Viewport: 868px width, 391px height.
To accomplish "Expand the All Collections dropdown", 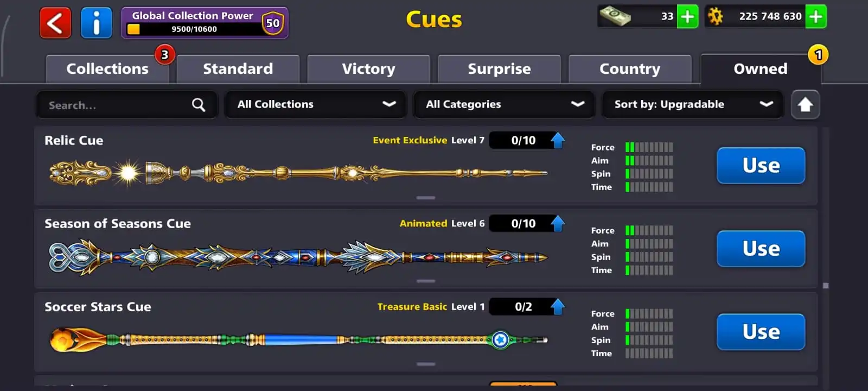I will click(316, 104).
